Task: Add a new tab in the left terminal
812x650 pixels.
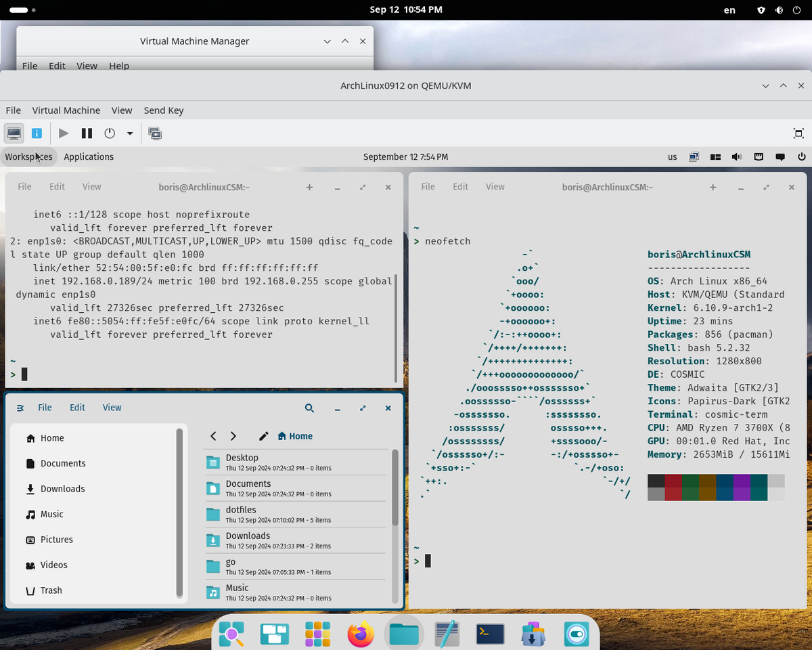Action: click(309, 187)
